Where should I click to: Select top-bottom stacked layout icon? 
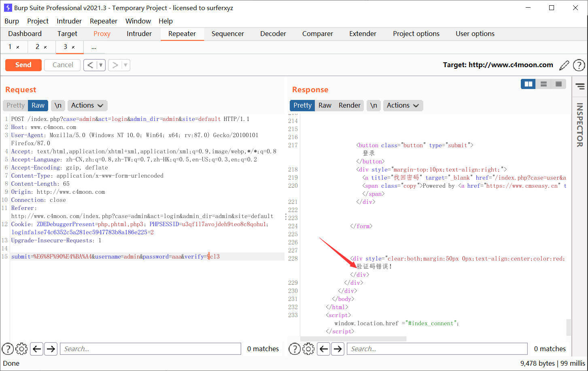(543, 84)
